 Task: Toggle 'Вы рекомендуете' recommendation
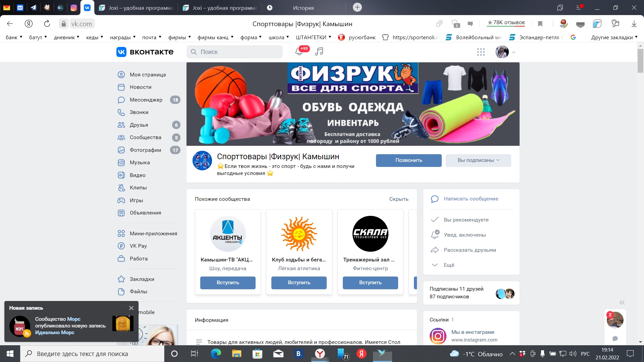point(466,220)
